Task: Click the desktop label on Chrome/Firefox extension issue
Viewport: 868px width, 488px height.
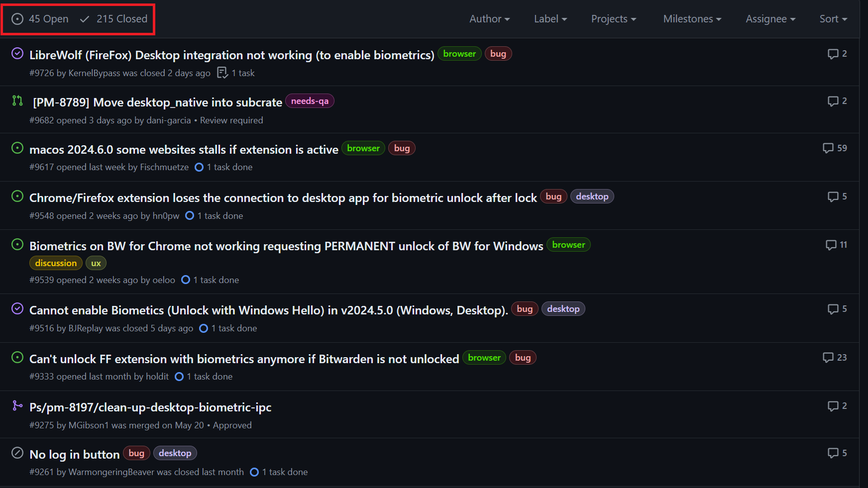Action: (x=592, y=196)
